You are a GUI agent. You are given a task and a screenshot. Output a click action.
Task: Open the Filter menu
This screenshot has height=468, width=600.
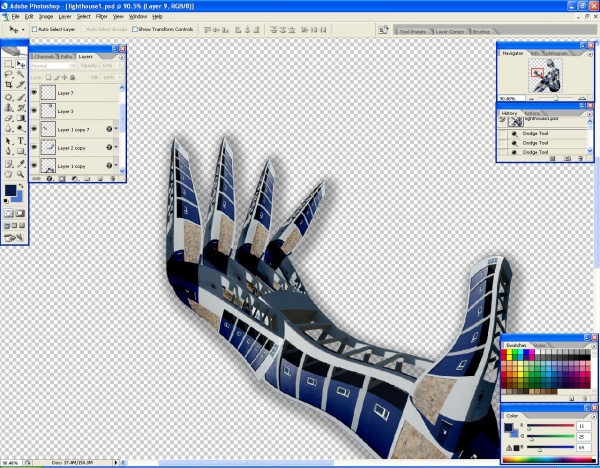tap(101, 16)
